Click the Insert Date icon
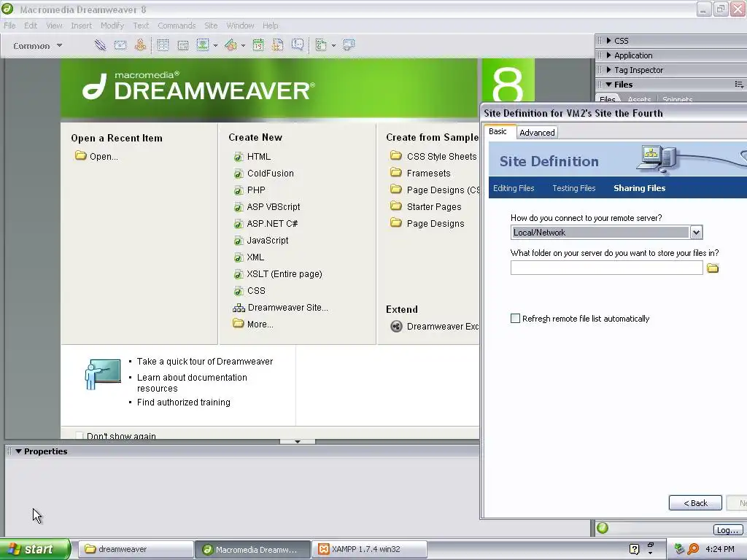 258,45
